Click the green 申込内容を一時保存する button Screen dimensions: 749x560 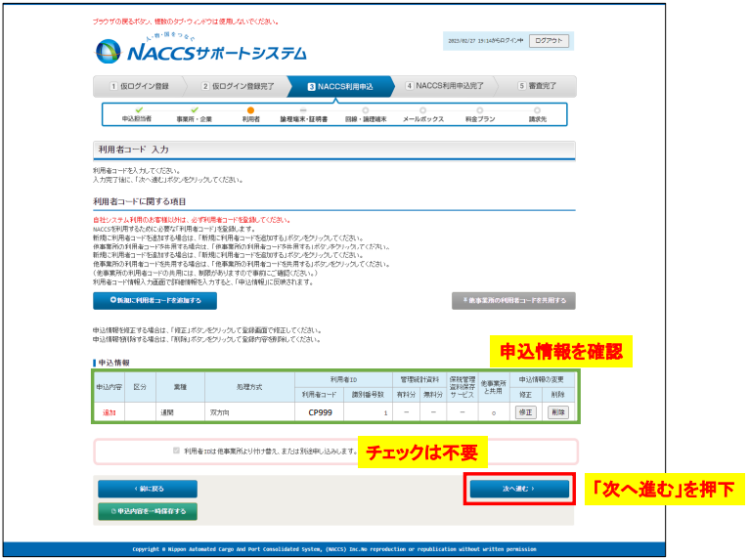coord(148,511)
